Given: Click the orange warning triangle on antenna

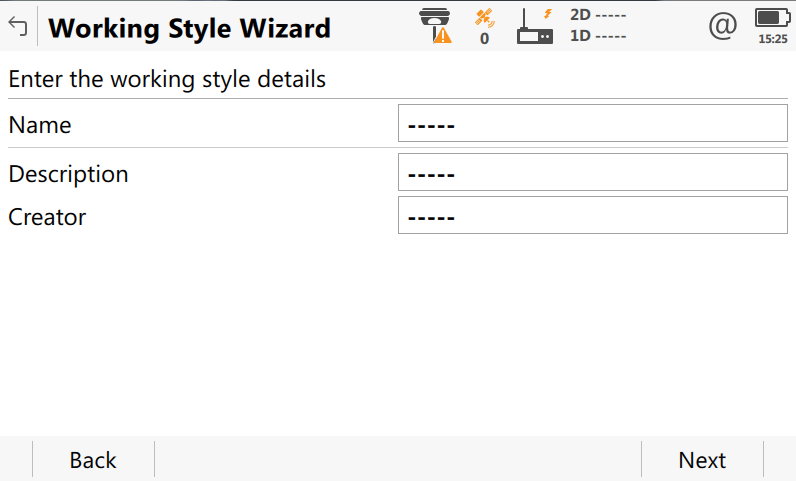Looking at the screenshot, I should pyautogui.click(x=443, y=36).
